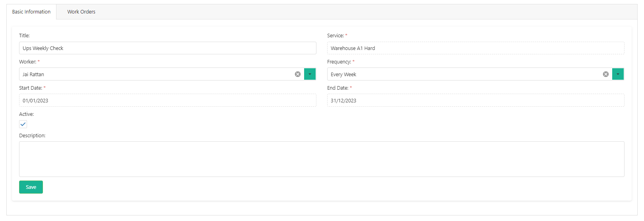The width and height of the screenshot is (644, 221).
Task: Click the Start Date field 01/01/2023
Action: [x=168, y=100]
